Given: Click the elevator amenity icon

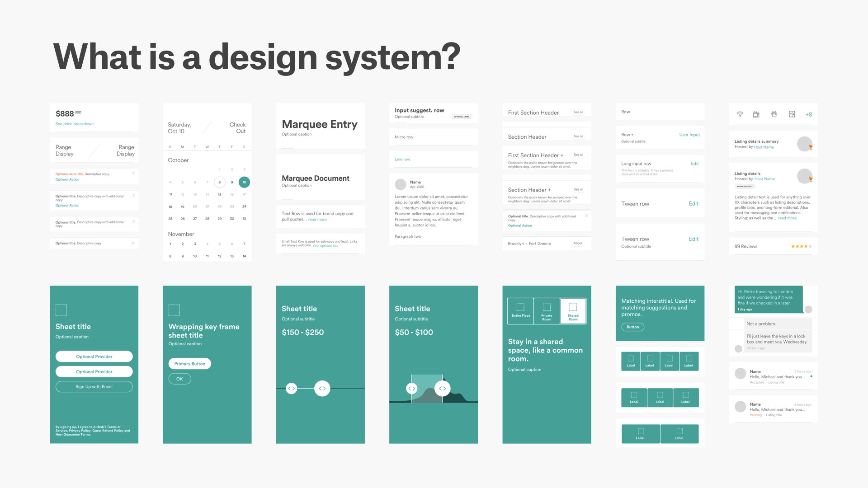Looking at the screenshot, I should (792, 114).
